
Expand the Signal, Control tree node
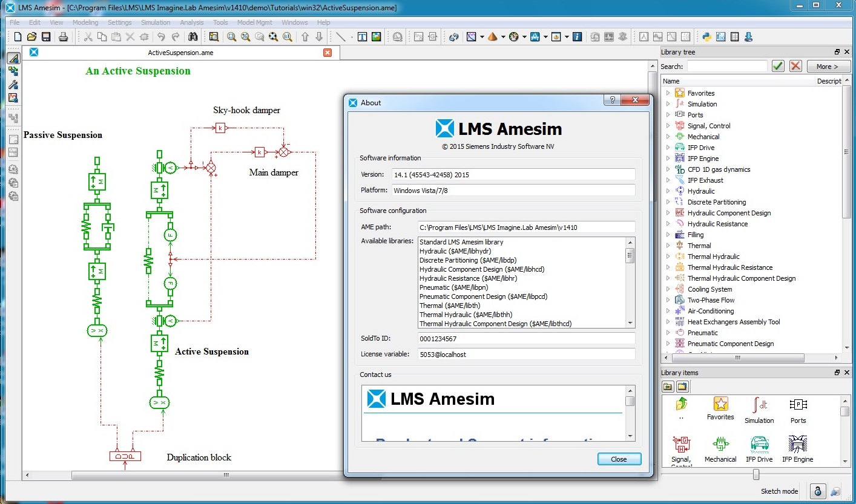click(668, 126)
